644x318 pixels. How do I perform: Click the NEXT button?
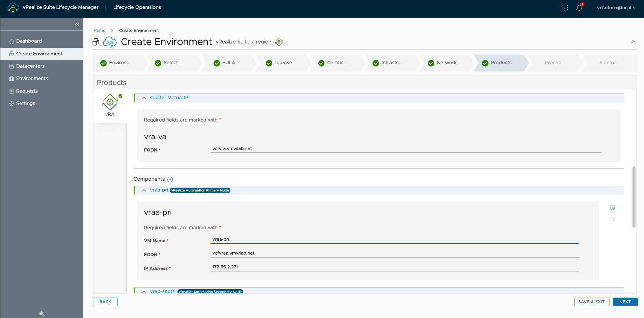tap(625, 302)
